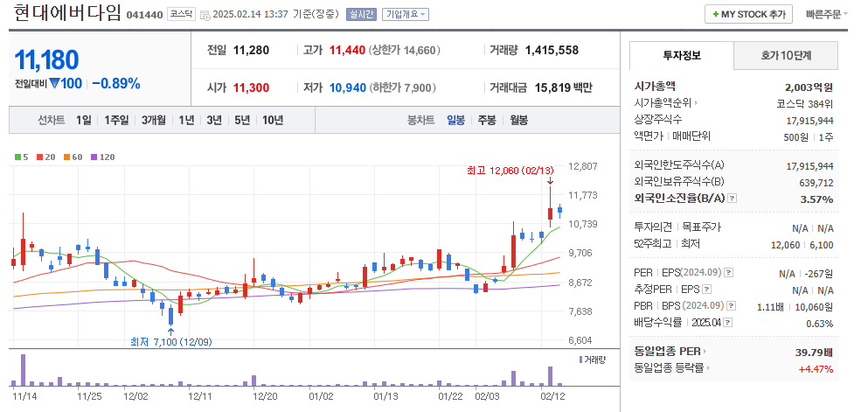Click the red arrow at 최고 12,060 marker
The width and height of the screenshot is (868, 412).
click(x=550, y=181)
